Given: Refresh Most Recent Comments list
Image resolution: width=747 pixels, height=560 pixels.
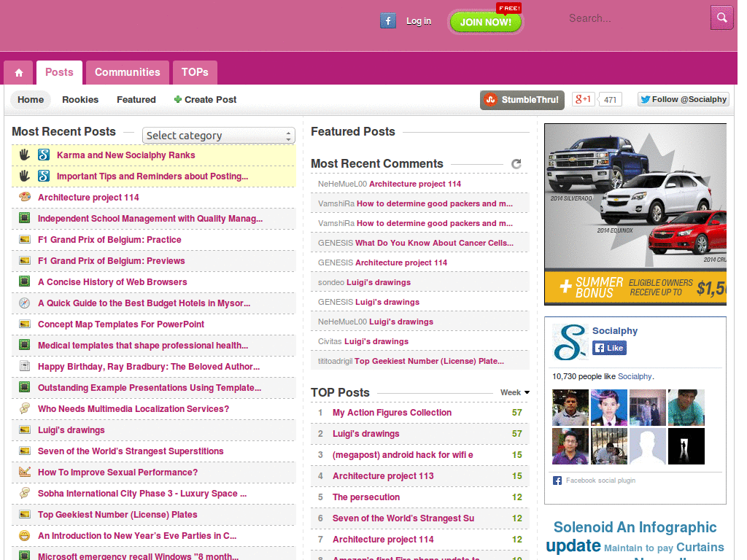Looking at the screenshot, I should click(516, 164).
